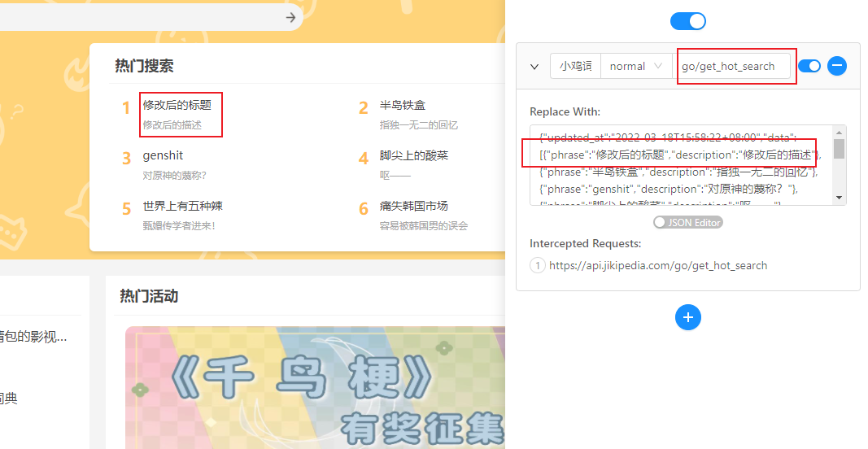Viewport: 868px width, 449px height.
Task: Click inside the Replace With textarea
Action: point(682,165)
